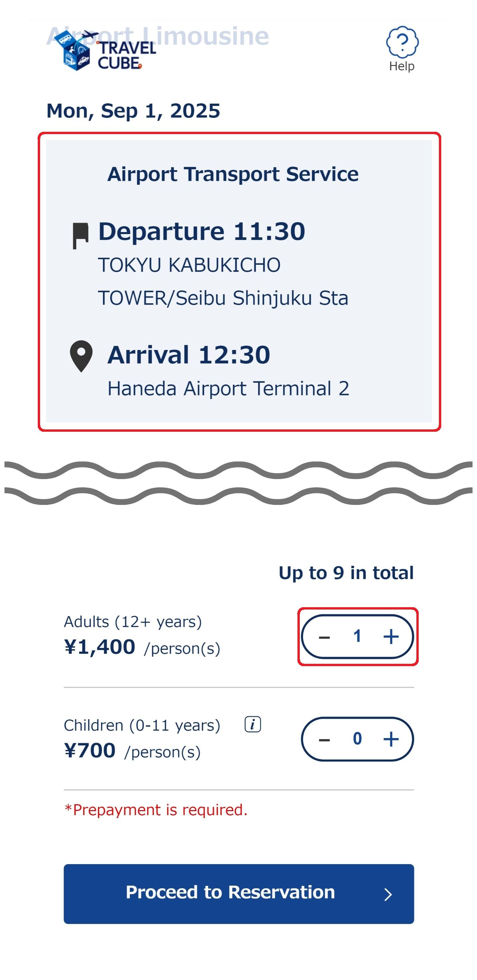Open the Help icon

click(x=402, y=42)
